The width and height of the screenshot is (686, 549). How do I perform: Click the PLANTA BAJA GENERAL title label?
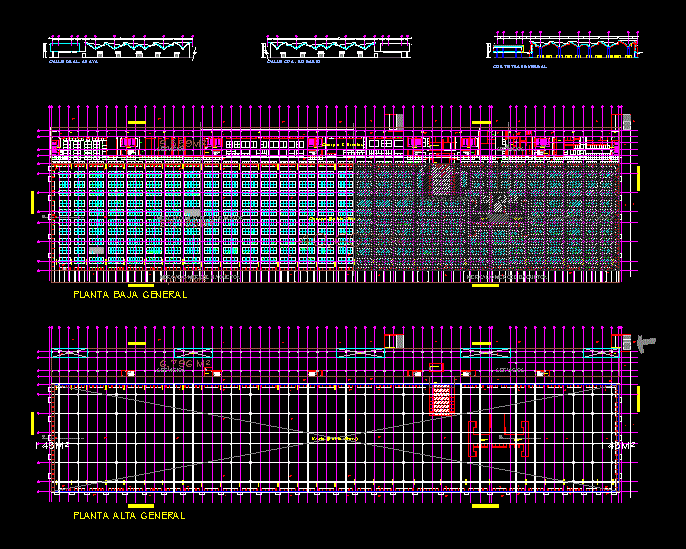click(x=130, y=296)
